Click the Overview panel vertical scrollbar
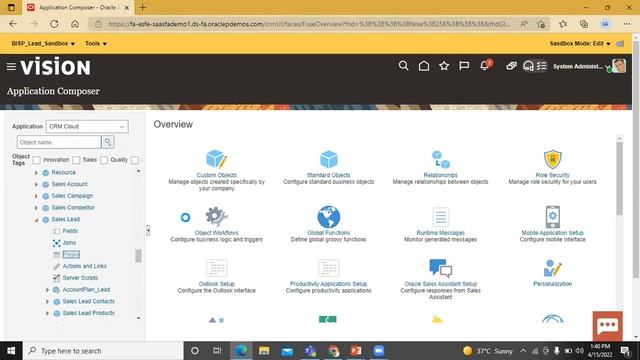The width and height of the screenshot is (640, 360). coord(620,178)
